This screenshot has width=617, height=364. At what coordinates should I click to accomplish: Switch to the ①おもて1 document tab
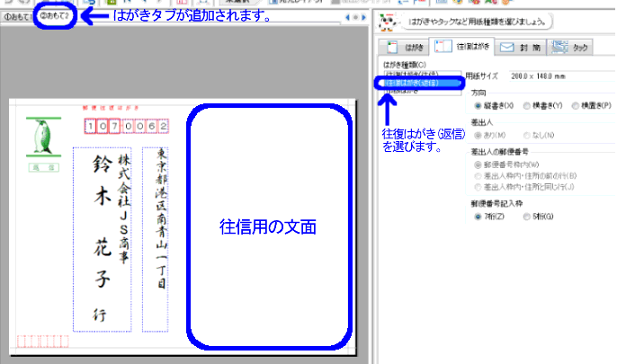(x=16, y=18)
